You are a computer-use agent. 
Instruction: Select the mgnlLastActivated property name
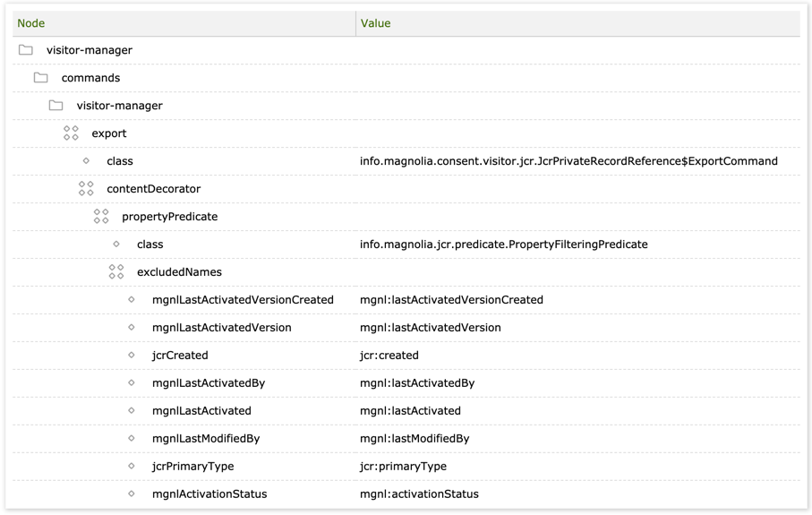click(201, 411)
